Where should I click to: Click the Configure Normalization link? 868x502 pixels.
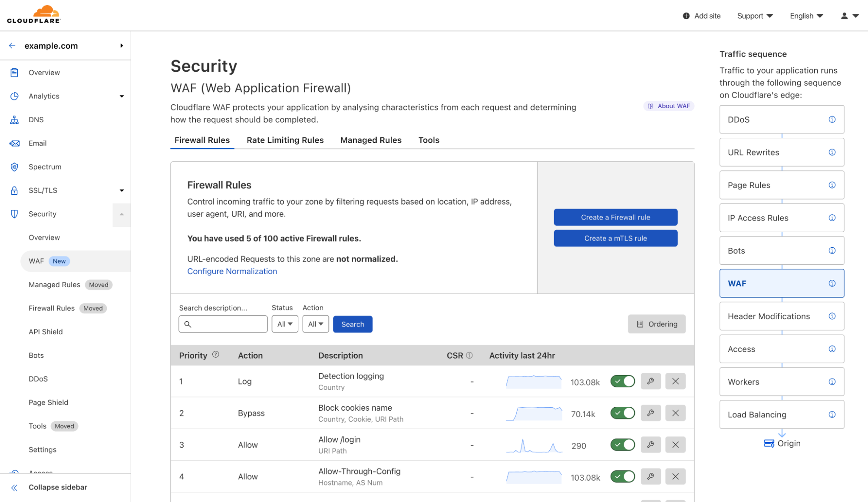(231, 271)
